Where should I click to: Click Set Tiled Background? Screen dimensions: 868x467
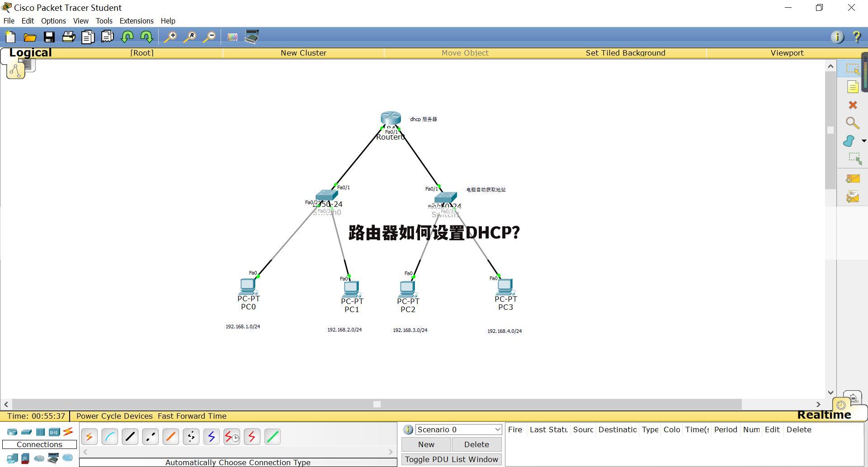pos(626,53)
